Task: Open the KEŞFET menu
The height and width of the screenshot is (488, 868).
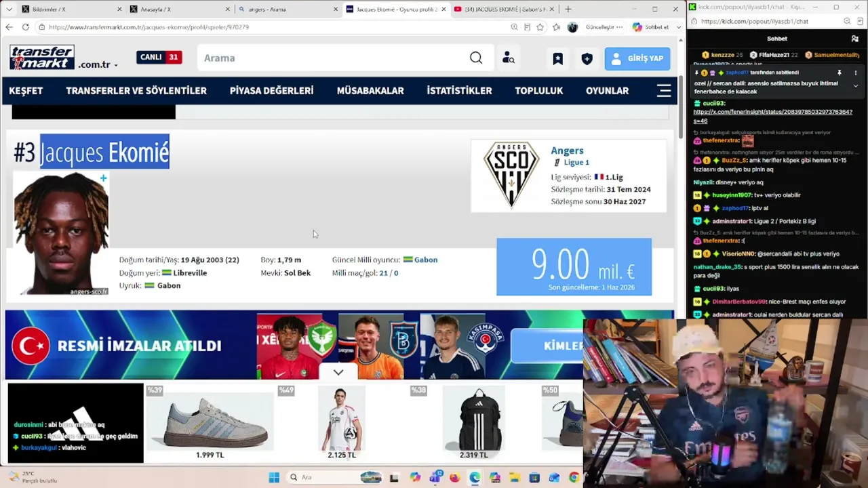Action: (26, 91)
